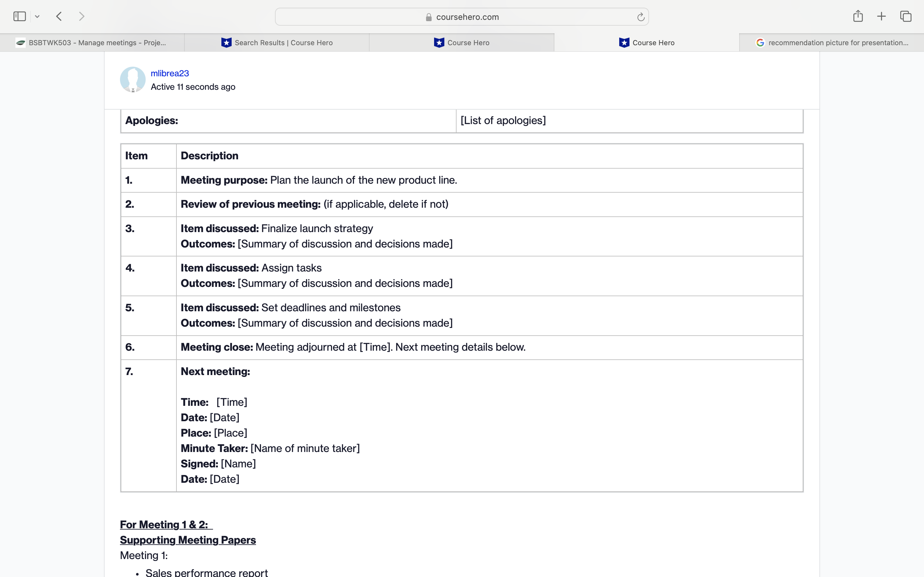Click the coursehero.com address field
The image size is (924, 577).
tap(467, 17)
